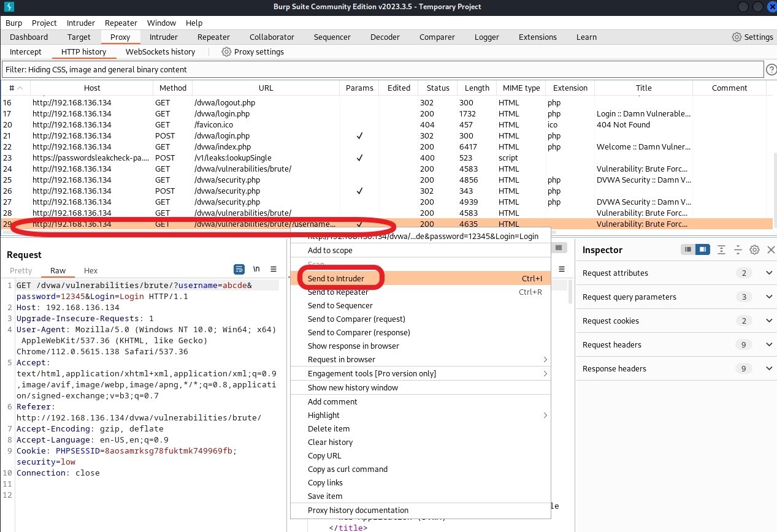Choose Show response in browser
Viewport: 777px width, 532px height.
click(421, 346)
